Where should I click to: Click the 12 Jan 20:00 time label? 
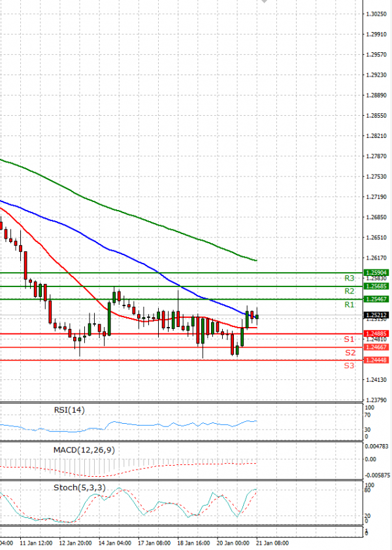pyautogui.click(x=75, y=543)
